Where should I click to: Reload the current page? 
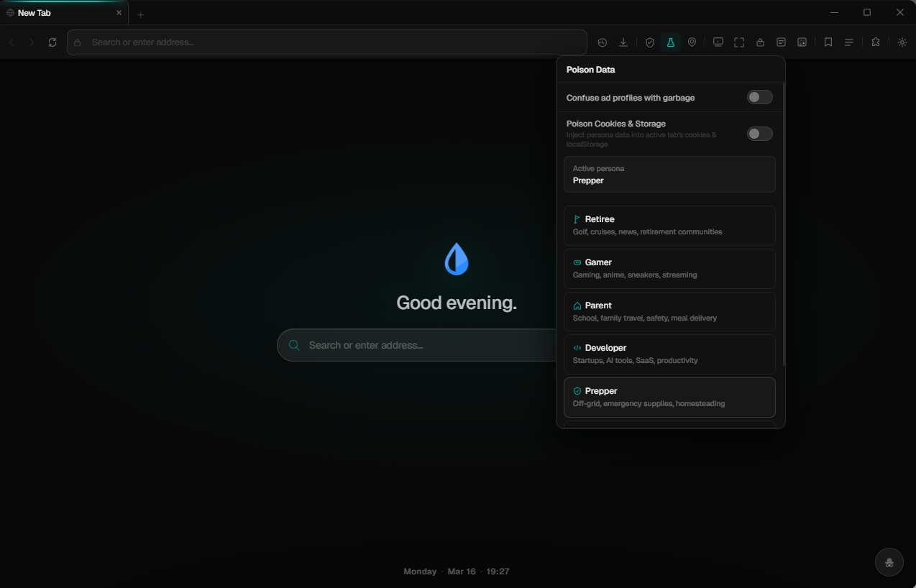(52, 42)
